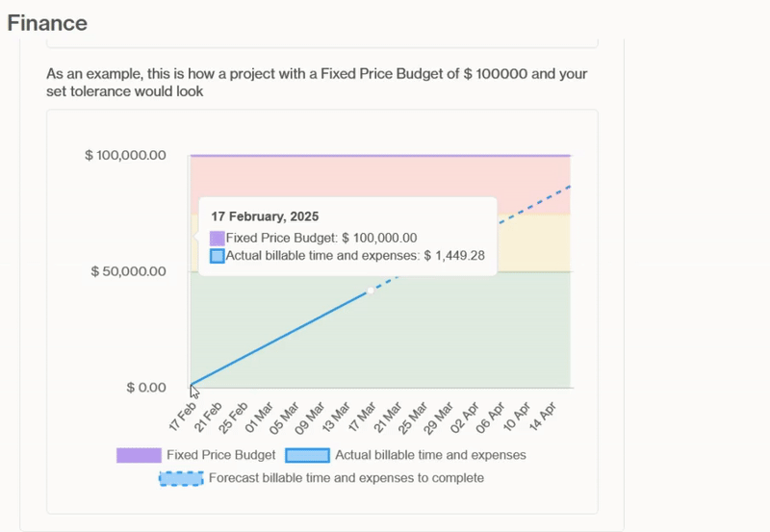Viewport: 770px width, 532px height.
Task: Click the 17 Feb data point
Action: (191, 386)
